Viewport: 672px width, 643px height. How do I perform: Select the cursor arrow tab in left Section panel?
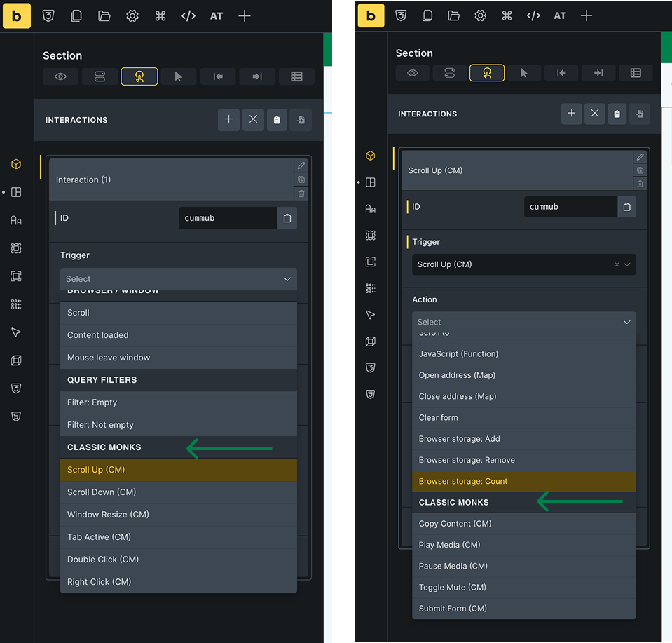click(x=178, y=76)
